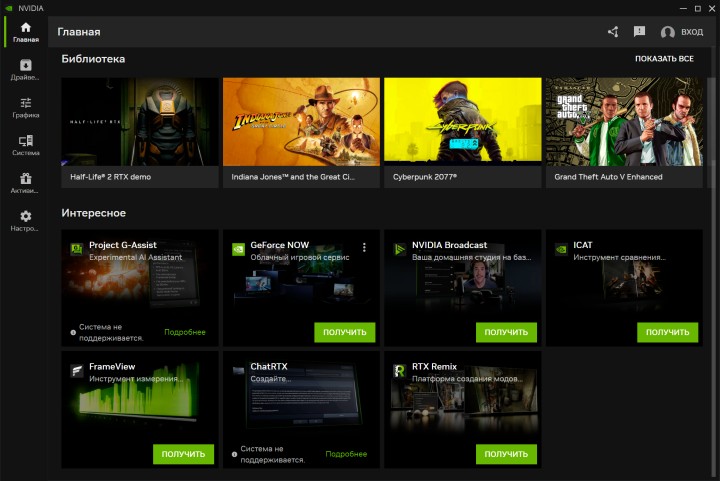The image size is (720, 481).
Task: Click the Библиотека section heading
Action: (93, 59)
